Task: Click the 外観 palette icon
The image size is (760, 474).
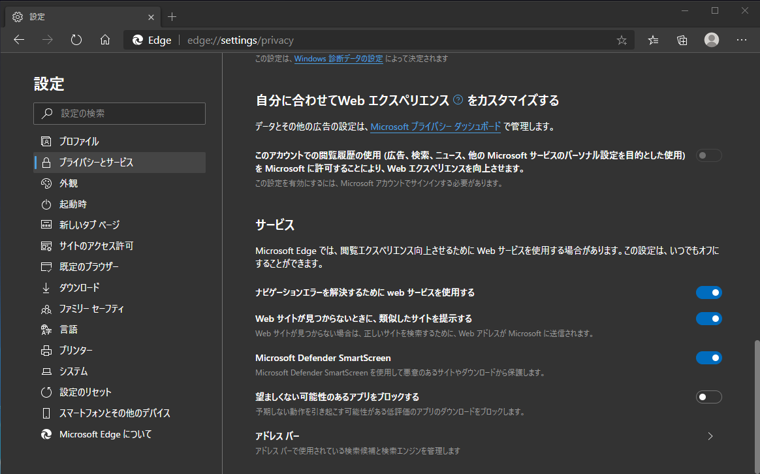Action: [x=46, y=183]
